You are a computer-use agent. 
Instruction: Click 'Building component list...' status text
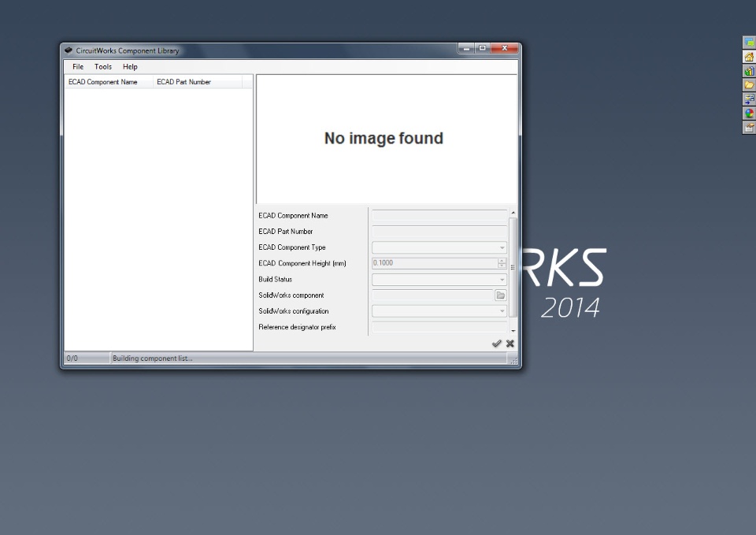(x=152, y=358)
